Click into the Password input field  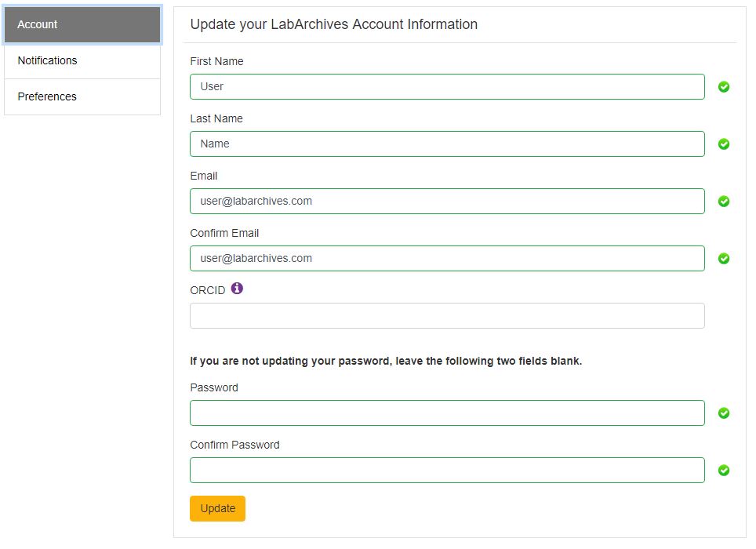tap(448, 413)
